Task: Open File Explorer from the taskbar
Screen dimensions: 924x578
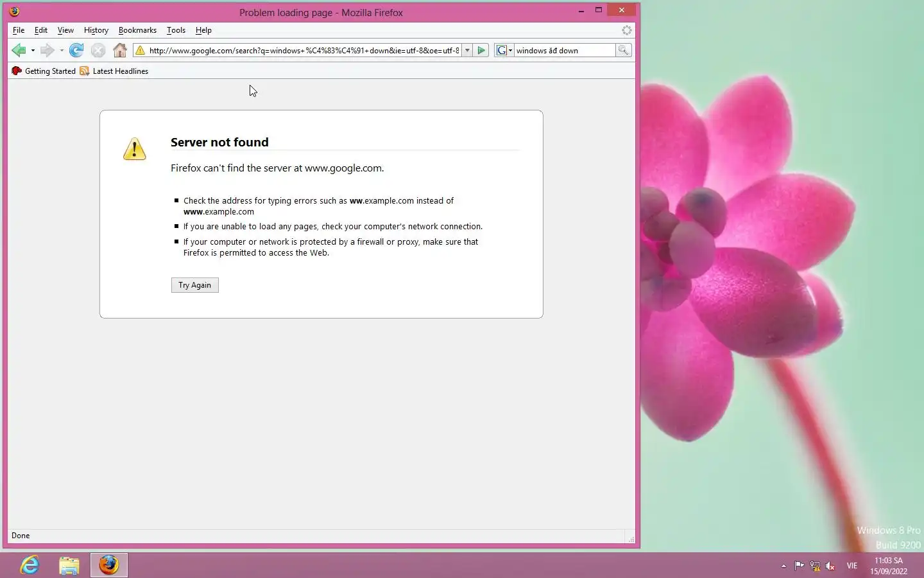Action: pyautogui.click(x=69, y=565)
